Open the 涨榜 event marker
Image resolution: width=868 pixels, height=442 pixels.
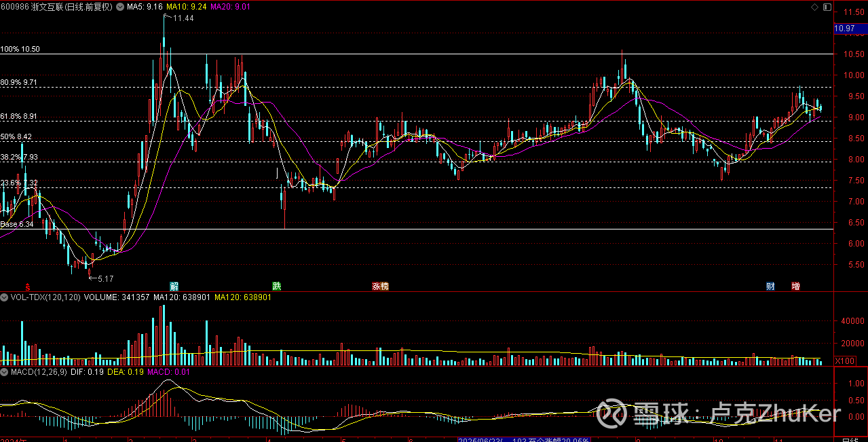380,287
